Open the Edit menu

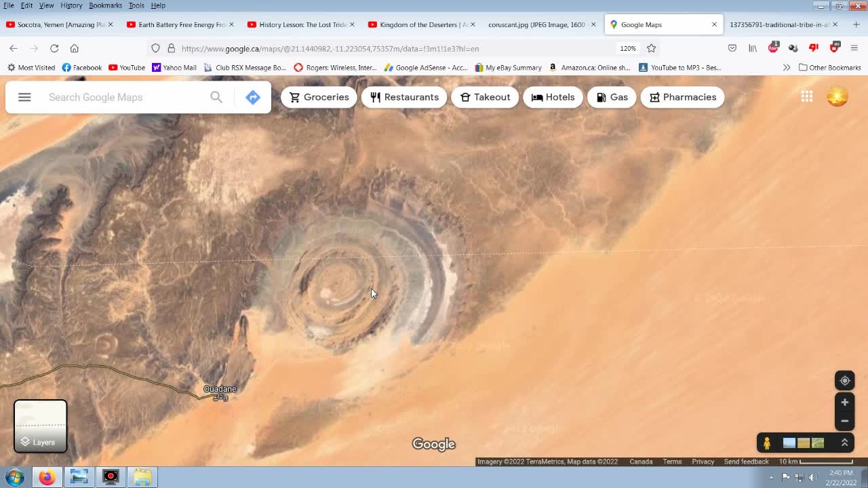coord(26,5)
